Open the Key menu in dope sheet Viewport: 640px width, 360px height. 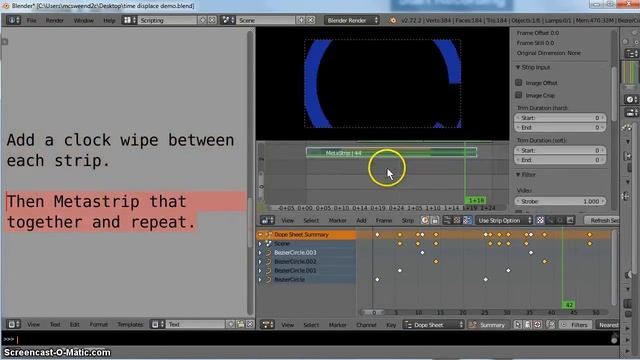coord(391,325)
